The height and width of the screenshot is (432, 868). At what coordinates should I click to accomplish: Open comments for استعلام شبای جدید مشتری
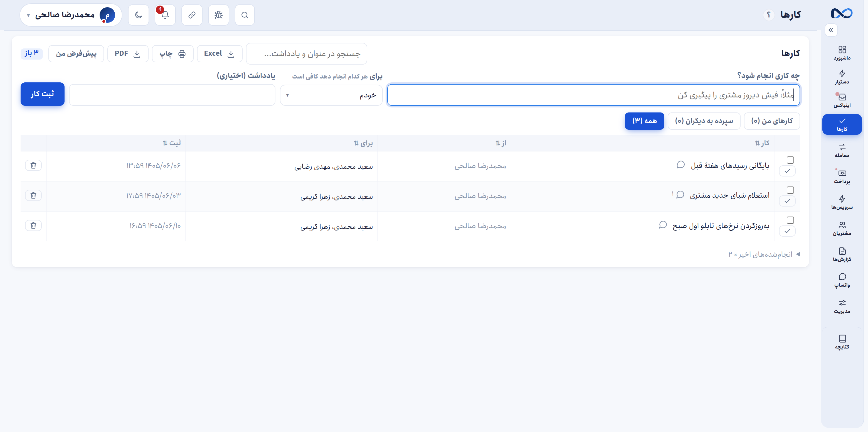point(680,195)
